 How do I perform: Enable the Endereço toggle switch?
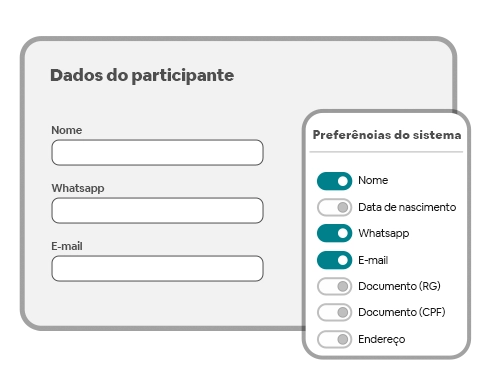point(334,339)
